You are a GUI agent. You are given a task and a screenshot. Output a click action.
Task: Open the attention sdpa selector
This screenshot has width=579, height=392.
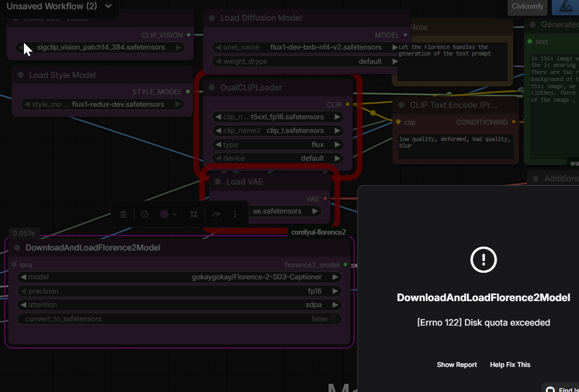point(179,305)
